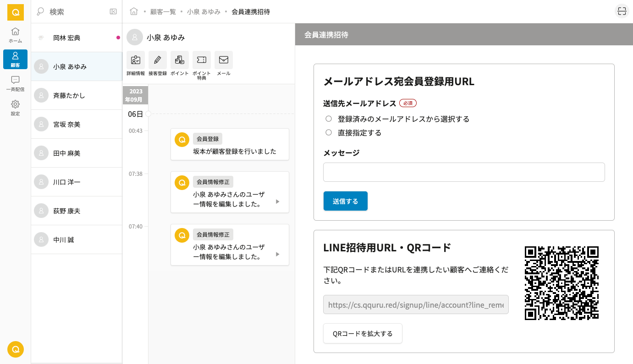Select 直接指定する radio option
The height and width of the screenshot is (364, 633).
(329, 133)
